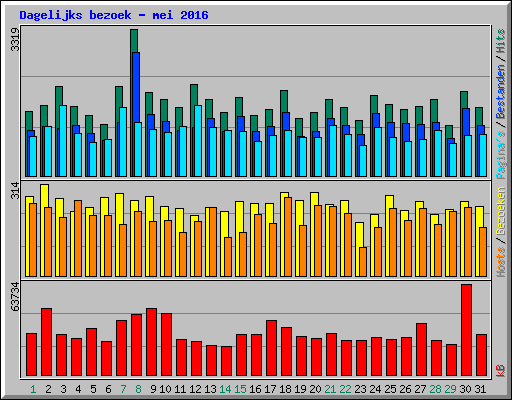Click green day label '8'

(x=138, y=389)
